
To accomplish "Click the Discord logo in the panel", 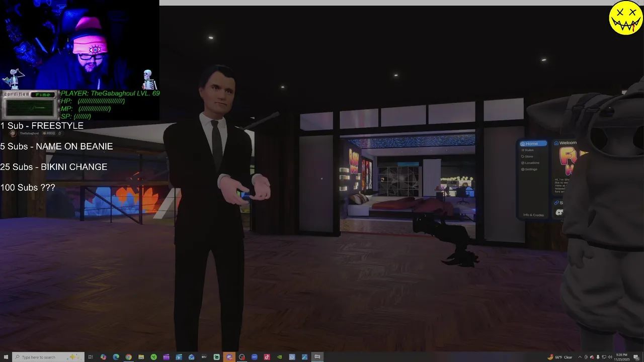I will tap(559, 213).
